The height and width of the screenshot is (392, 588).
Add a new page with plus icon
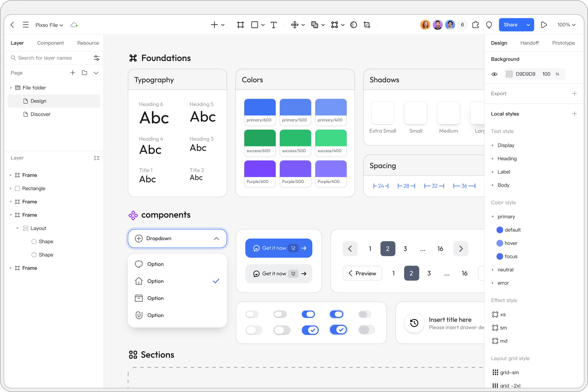[x=73, y=73]
